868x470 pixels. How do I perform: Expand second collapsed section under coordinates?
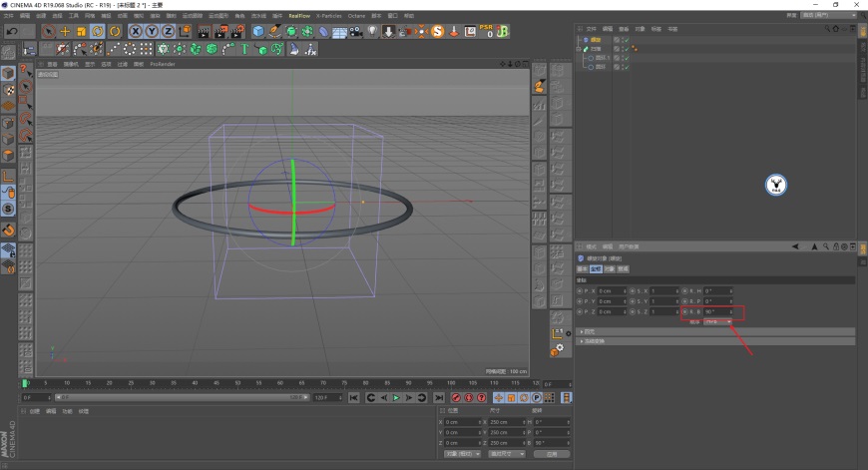pyautogui.click(x=715, y=341)
